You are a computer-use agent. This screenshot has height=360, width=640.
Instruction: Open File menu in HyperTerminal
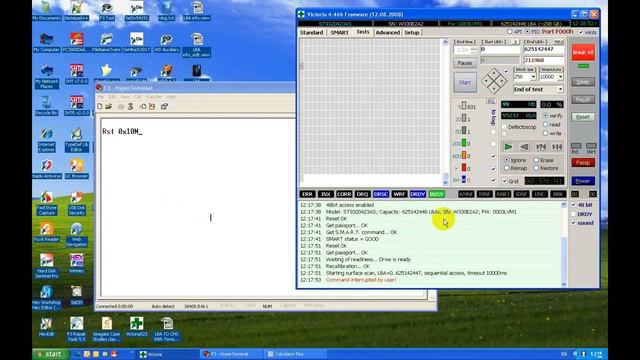100,97
